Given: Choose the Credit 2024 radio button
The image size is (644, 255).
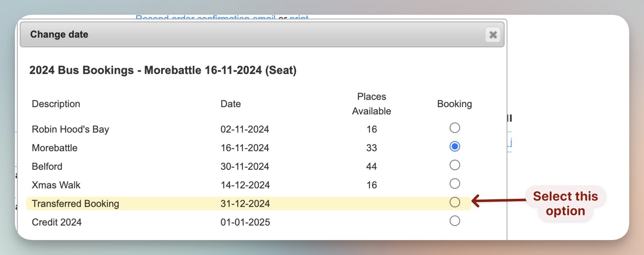Looking at the screenshot, I should click(x=455, y=221).
